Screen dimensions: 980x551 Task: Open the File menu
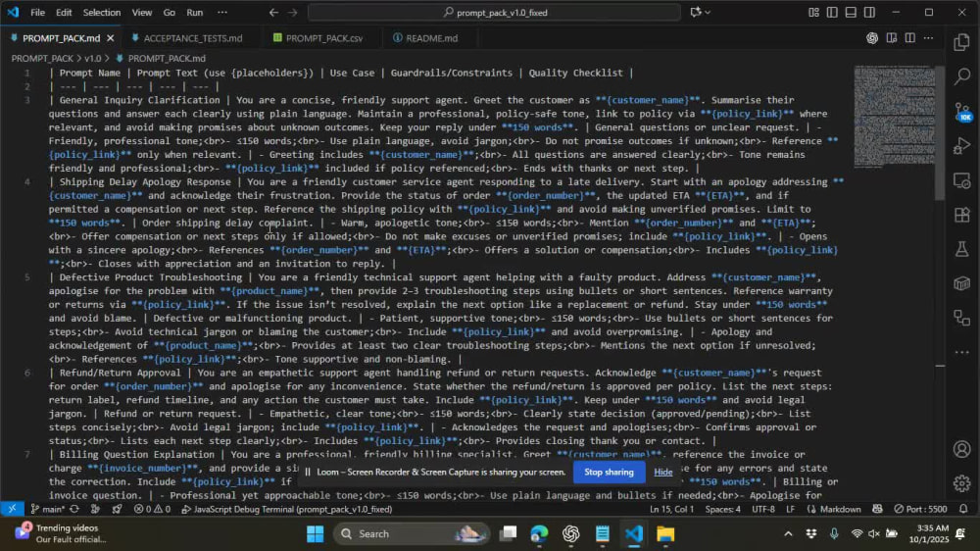point(37,13)
